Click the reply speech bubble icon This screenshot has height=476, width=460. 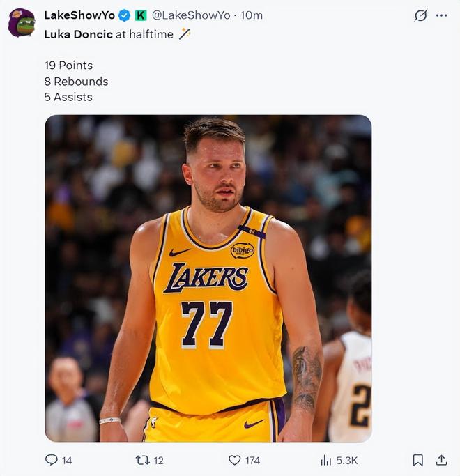tap(51, 460)
